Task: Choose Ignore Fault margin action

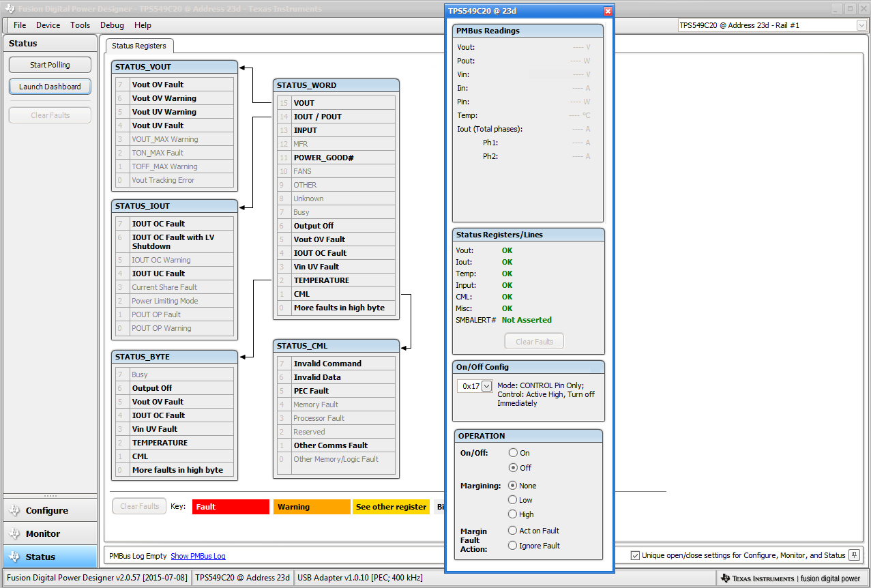Action: 513,546
